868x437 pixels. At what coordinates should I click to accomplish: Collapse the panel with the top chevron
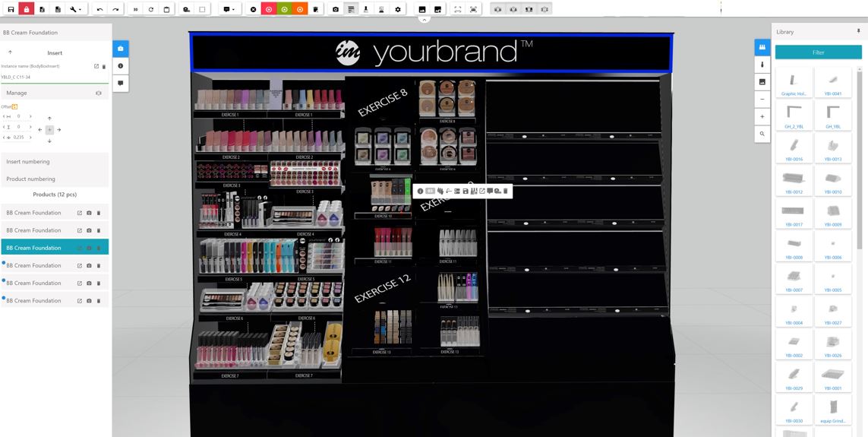(424, 21)
